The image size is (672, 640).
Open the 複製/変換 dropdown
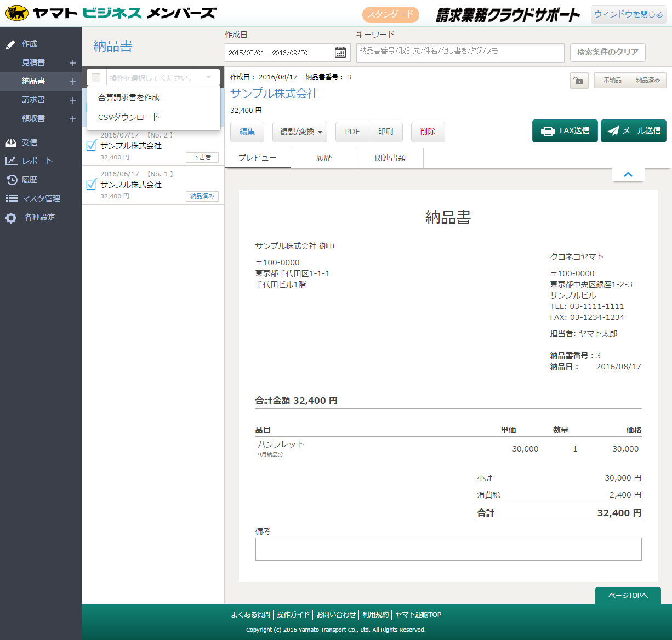point(300,132)
